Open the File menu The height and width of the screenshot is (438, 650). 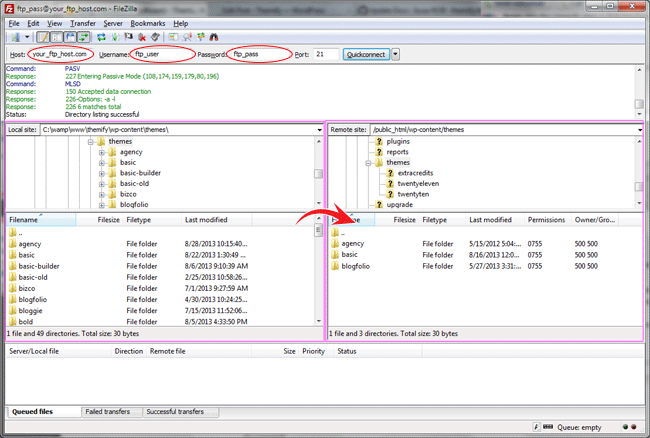pyautogui.click(x=14, y=24)
